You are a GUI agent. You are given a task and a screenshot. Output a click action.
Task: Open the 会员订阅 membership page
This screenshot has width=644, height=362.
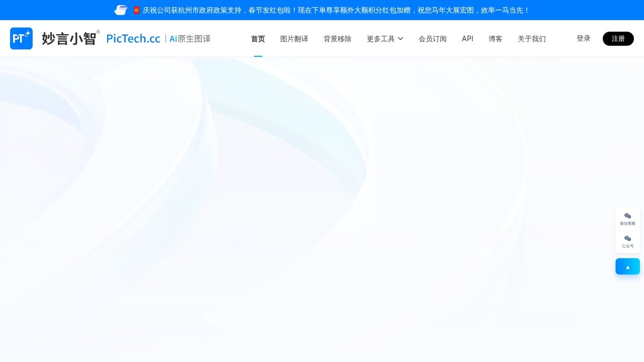(x=433, y=39)
